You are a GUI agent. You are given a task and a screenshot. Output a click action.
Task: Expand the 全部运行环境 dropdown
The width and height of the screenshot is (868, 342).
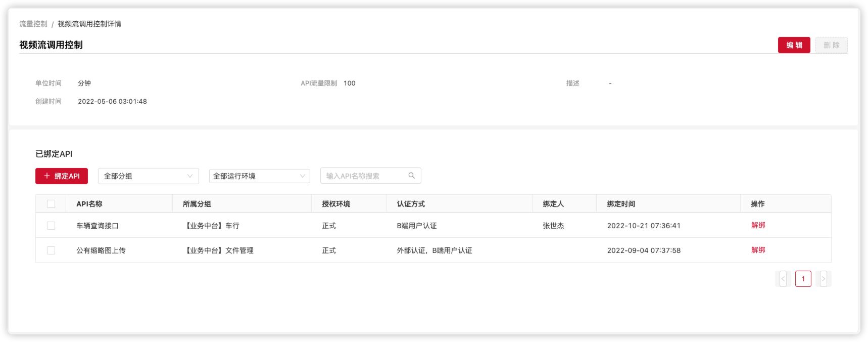click(259, 176)
